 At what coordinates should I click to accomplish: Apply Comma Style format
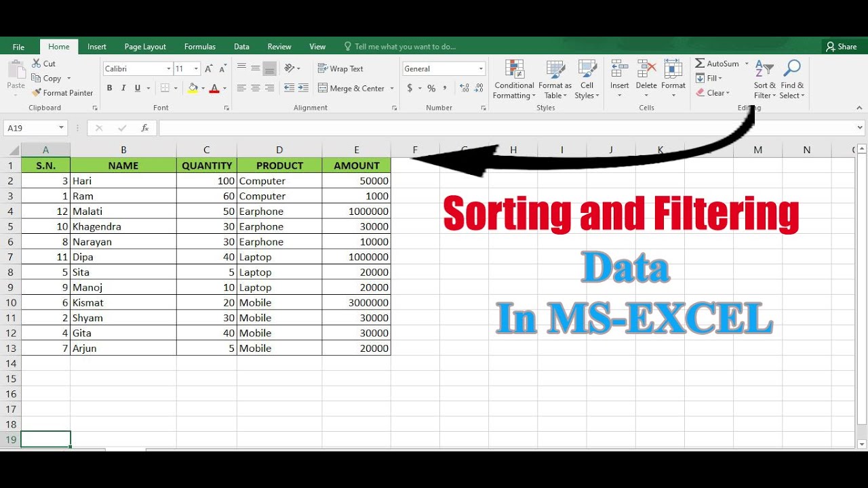445,88
